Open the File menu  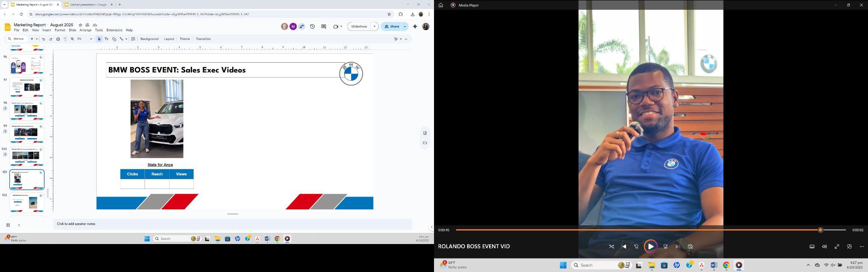[x=17, y=30]
